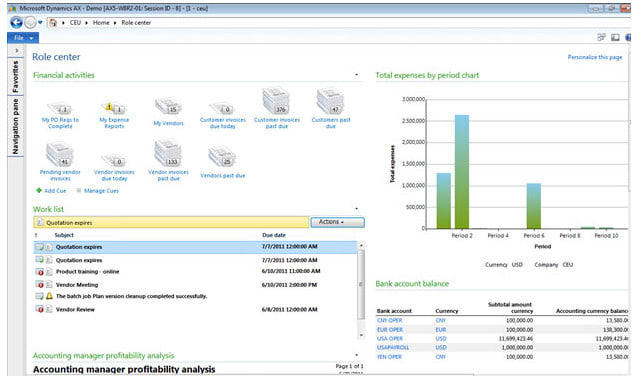Click the red status icon beside Vendor Review
This screenshot has height=379, width=641.
tap(40, 309)
